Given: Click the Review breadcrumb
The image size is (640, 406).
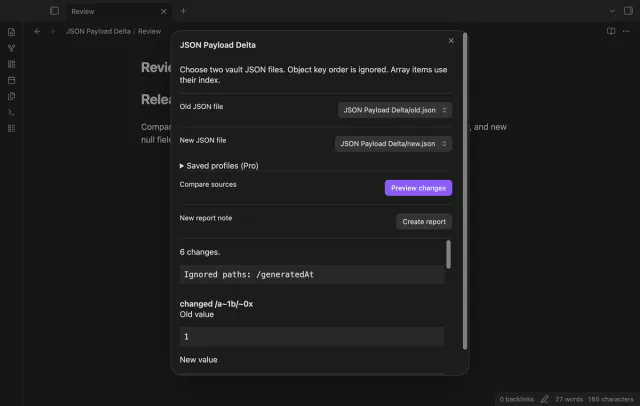Looking at the screenshot, I should [149, 31].
